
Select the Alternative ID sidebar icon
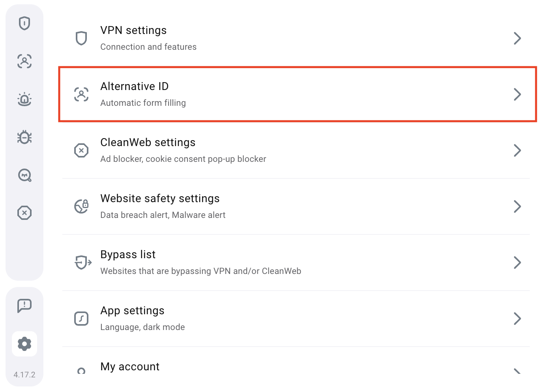tap(24, 61)
